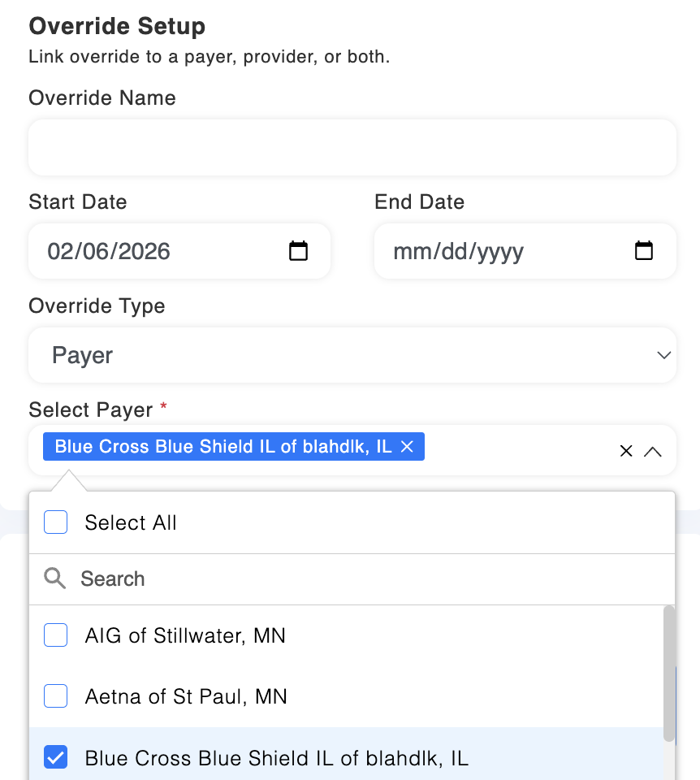Screen dimensions: 700x780
Task: Open the Override Type dropdown showing Payer
Action: (352, 355)
